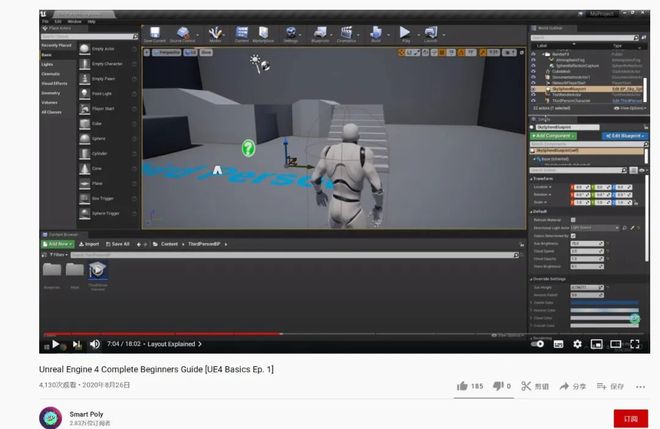
Task: Toggle the autoplay switch in player
Action: click(538, 344)
